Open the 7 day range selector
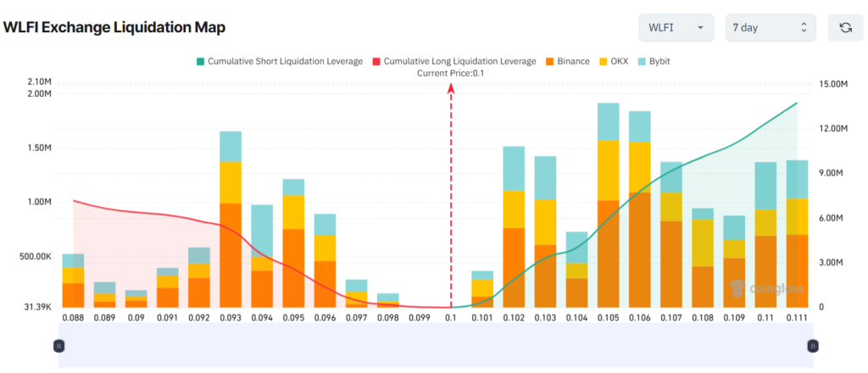Screen dimensions: 868x373 771,28
